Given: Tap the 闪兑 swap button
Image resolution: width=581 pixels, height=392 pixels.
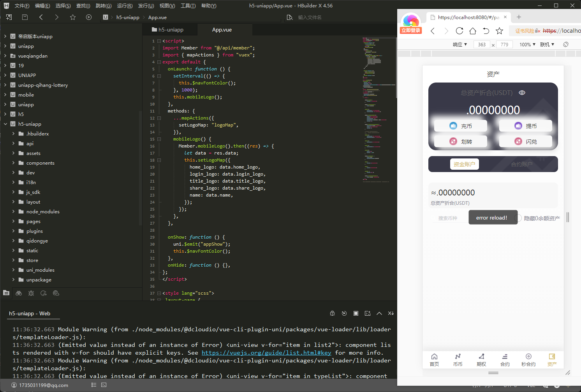Looking at the screenshot, I should pos(526,141).
